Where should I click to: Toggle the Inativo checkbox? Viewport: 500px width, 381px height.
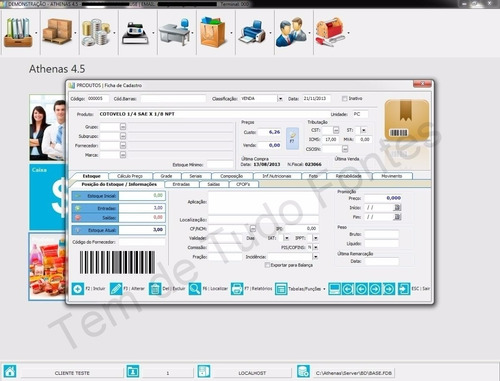345,99
